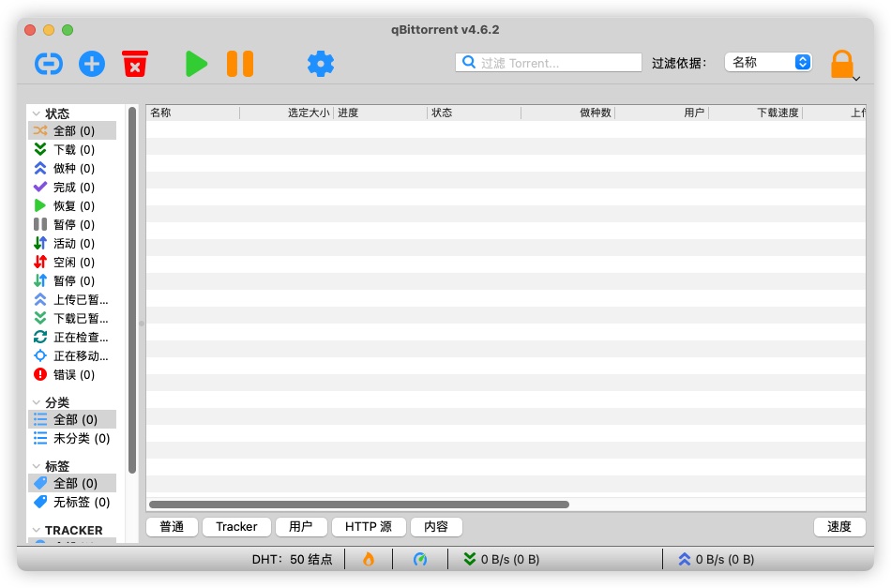891x588 pixels.
Task: Click the orange flame connection status icon
Action: tap(369, 559)
